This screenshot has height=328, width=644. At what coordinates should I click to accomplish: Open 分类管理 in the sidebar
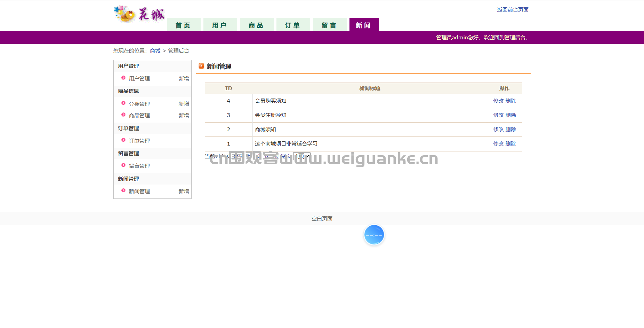(139, 104)
